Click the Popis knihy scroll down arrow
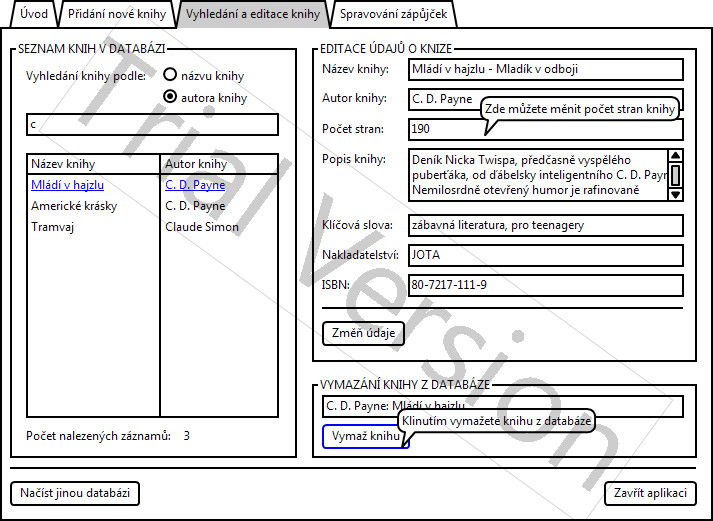Viewport: 713px width, 521px height. click(676, 195)
